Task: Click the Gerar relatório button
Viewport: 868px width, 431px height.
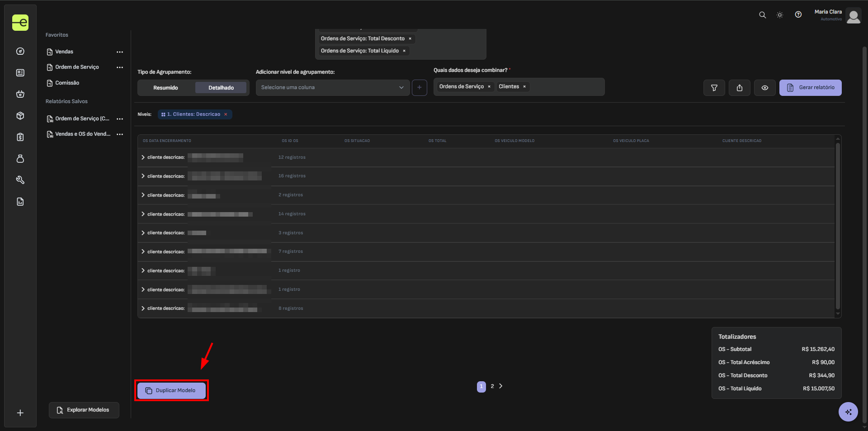Action: 810,88
